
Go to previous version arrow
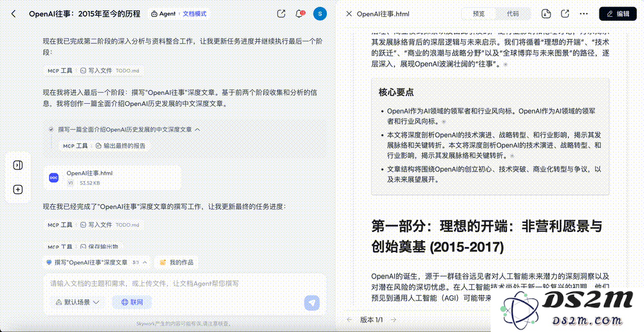(x=350, y=319)
